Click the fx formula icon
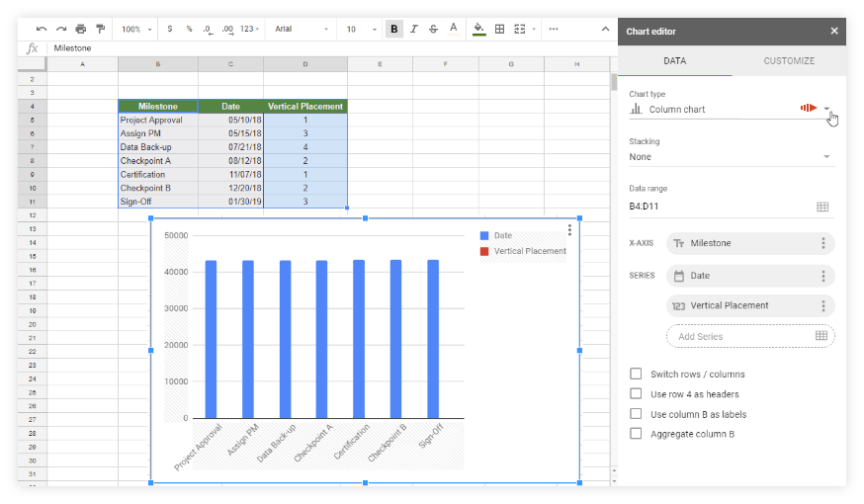The height and width of the screenshot is (504, 864). point(33,47)
